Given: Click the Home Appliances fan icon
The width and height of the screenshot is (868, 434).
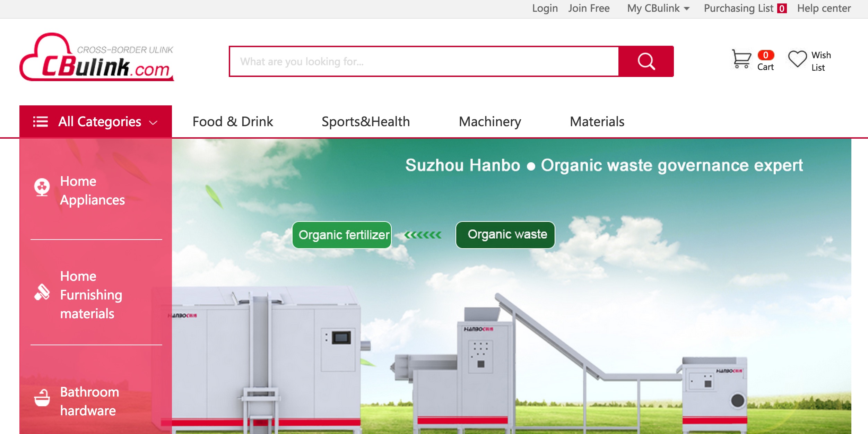Looking at the screenshot, I should [x=42, y=187].
